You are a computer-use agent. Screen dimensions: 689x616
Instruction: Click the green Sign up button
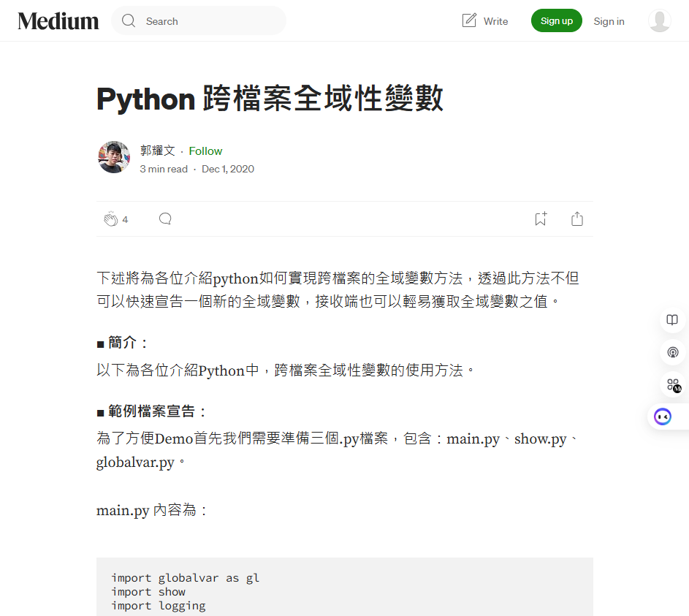556,20
